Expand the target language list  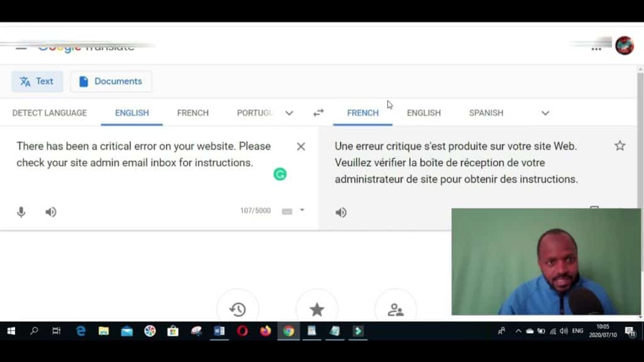point(545,113)
